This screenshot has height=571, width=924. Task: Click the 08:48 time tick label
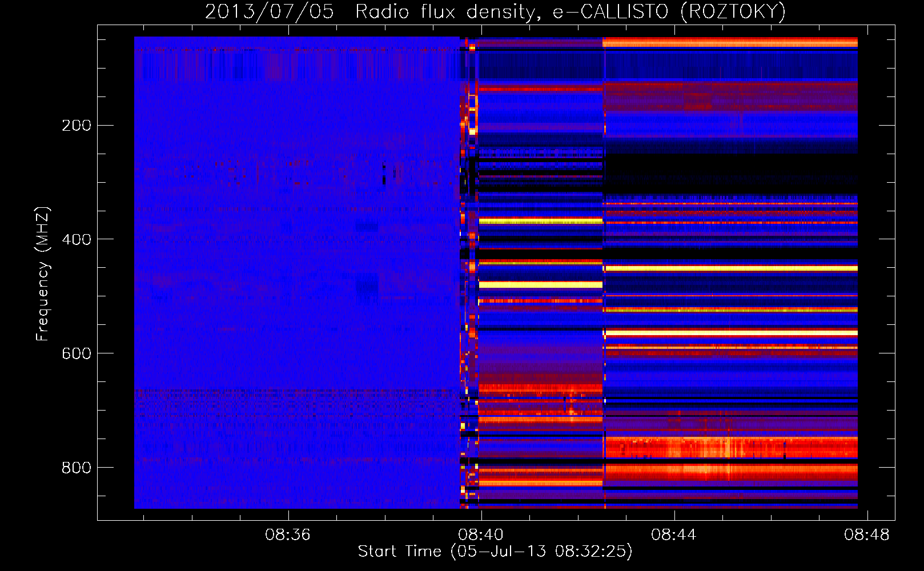coord(867,534)
